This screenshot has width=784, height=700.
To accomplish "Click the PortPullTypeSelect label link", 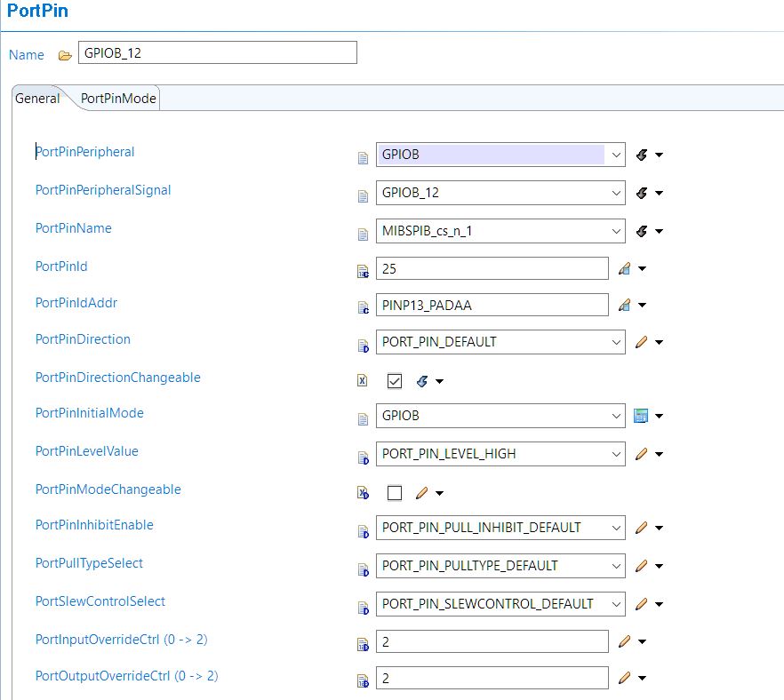I will click(x=89, y=563).
